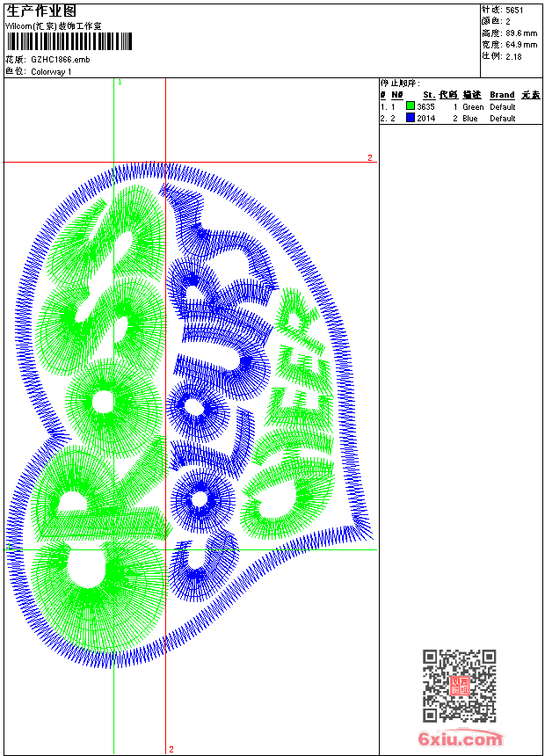Click the red marker 2 at the bottom
This screenshot has width=545, height=756.
tap(171, 750)
